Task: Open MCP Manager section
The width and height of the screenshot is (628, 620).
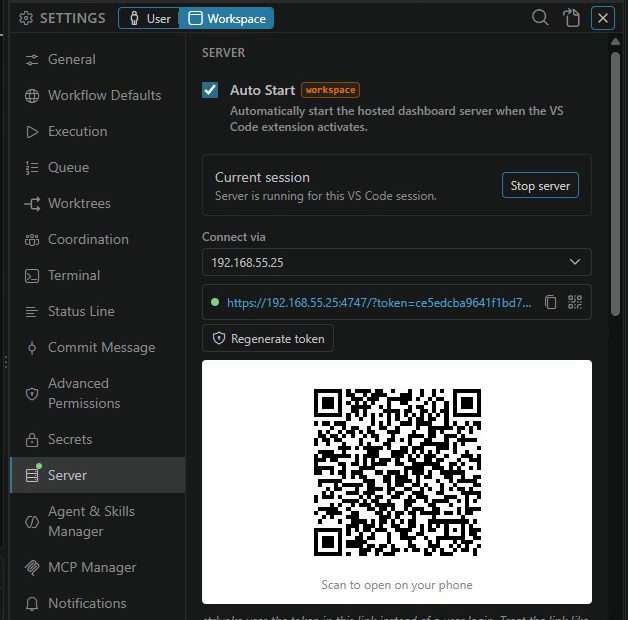Action: [x=98, y=568]
